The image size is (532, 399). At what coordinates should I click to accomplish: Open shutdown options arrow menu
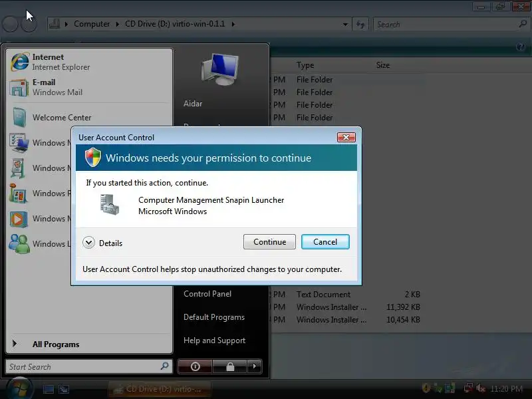(x=255, y=366)
